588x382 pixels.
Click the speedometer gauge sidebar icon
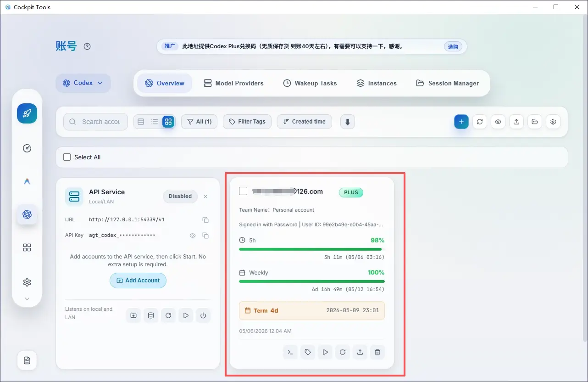[x=27, y=148]
